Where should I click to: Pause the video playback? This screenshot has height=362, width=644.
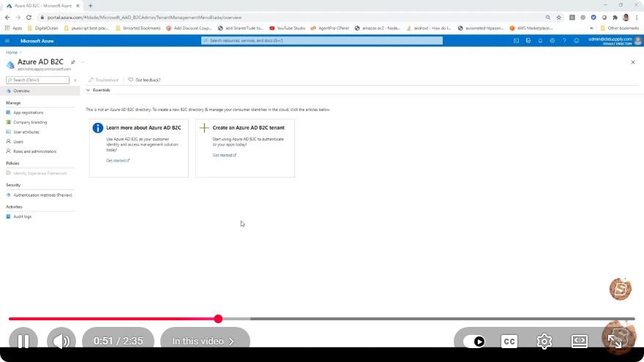[x=23, y=341]
